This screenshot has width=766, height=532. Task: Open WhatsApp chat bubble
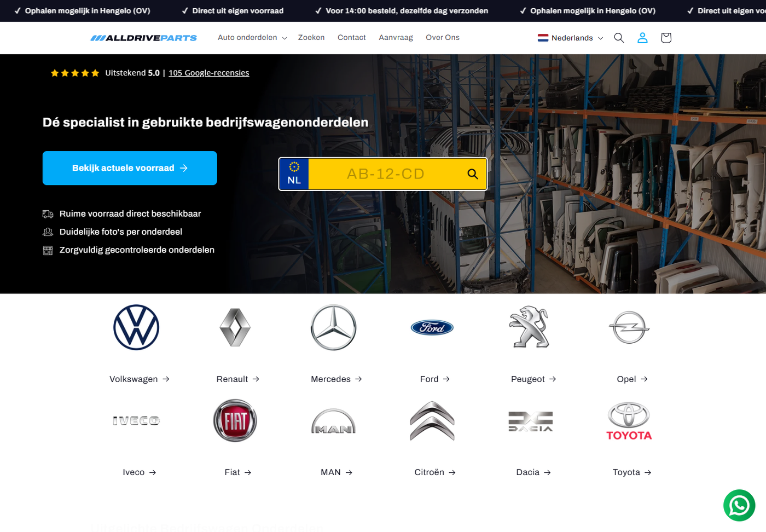pyautogui.click(x=739, y=505)
